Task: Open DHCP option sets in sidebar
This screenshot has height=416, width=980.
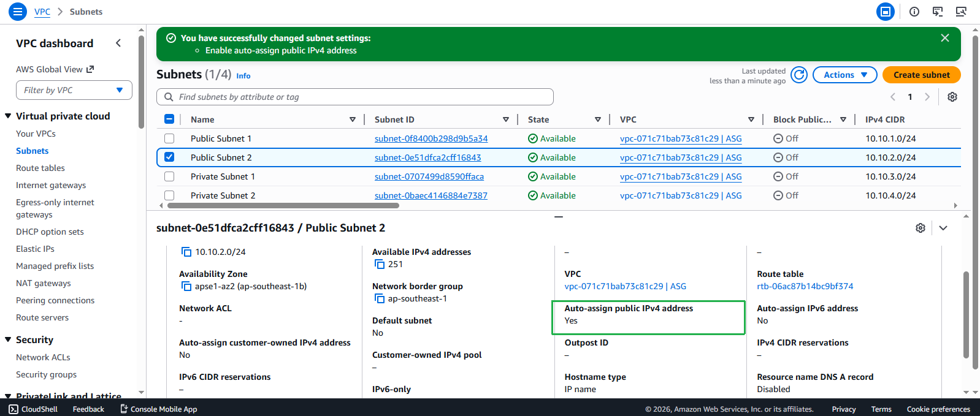Action: [x=50, y=232]
